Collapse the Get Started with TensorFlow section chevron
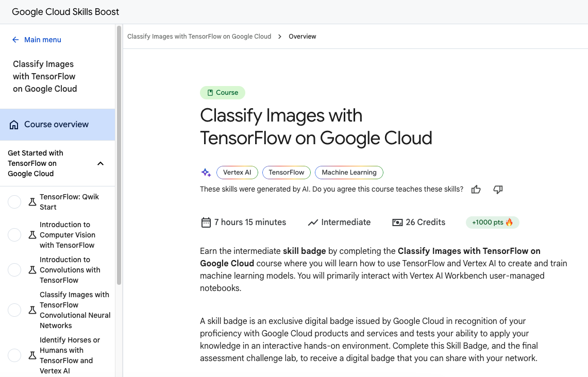Viewport: 588px width, 377px height. coord(100,163)
